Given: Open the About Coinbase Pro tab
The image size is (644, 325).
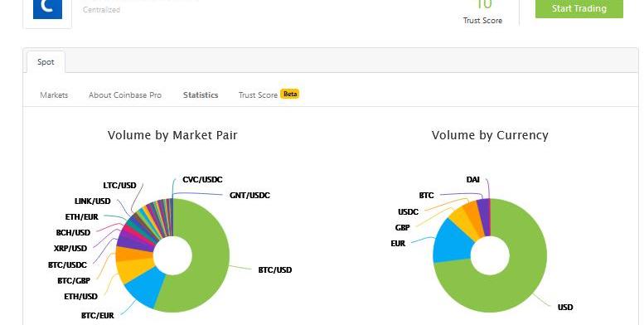Looking at the screenshot, I should point(125,95).
